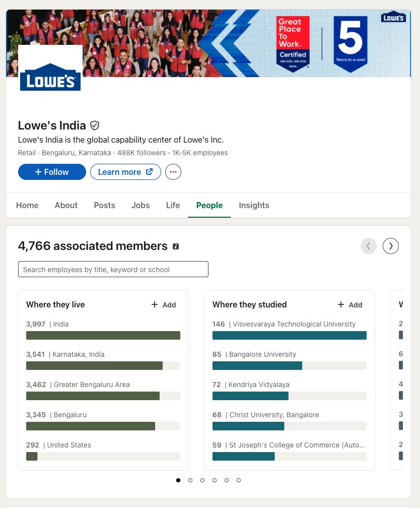Image resolution: width=420 pixels, height=508 pixels.
Task: Jump to the fifth carousel page dot
Action: tap(227, 480)
